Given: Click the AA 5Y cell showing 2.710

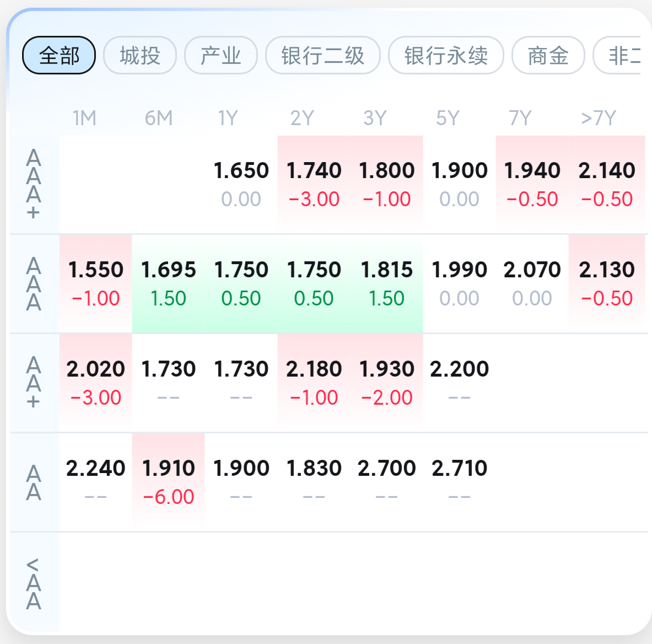Looking at the screenshot, I should click(460, 481).
